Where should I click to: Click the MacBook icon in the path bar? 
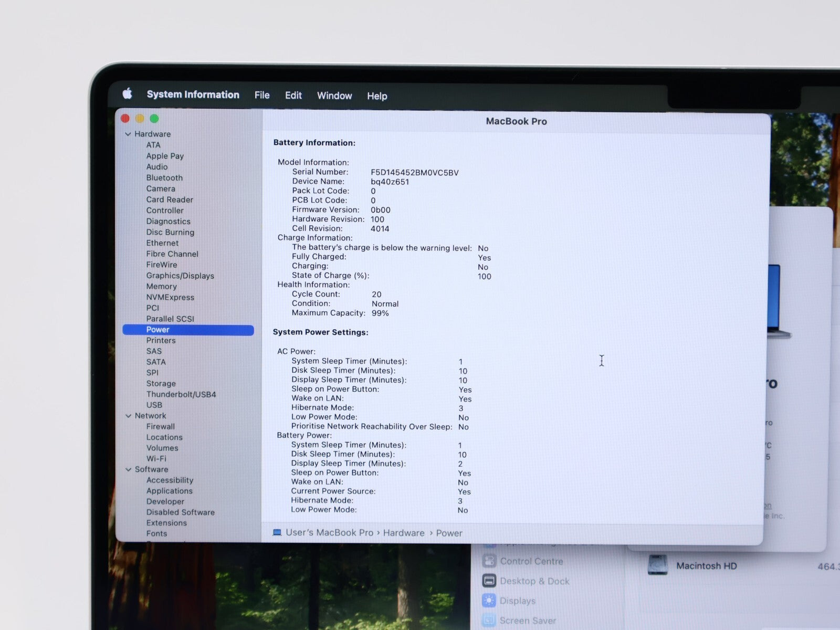pyautogui.click(x=277, y=532)
